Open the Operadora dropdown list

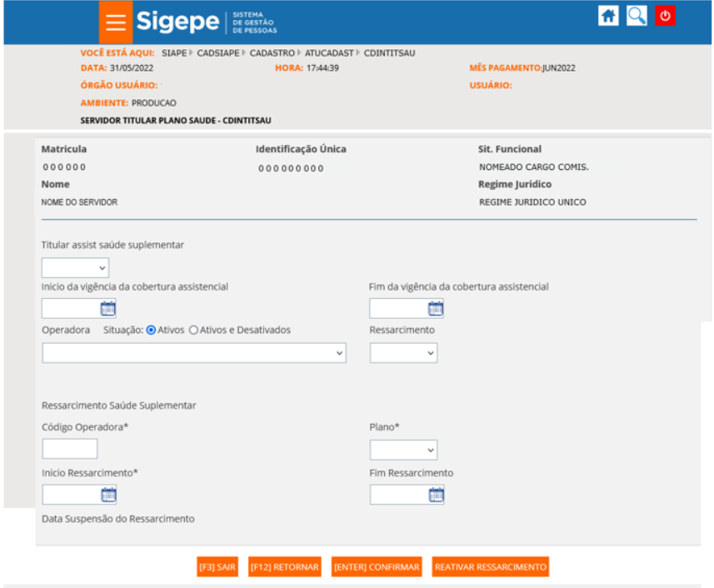pyautogui.click(x=193, y=353)
